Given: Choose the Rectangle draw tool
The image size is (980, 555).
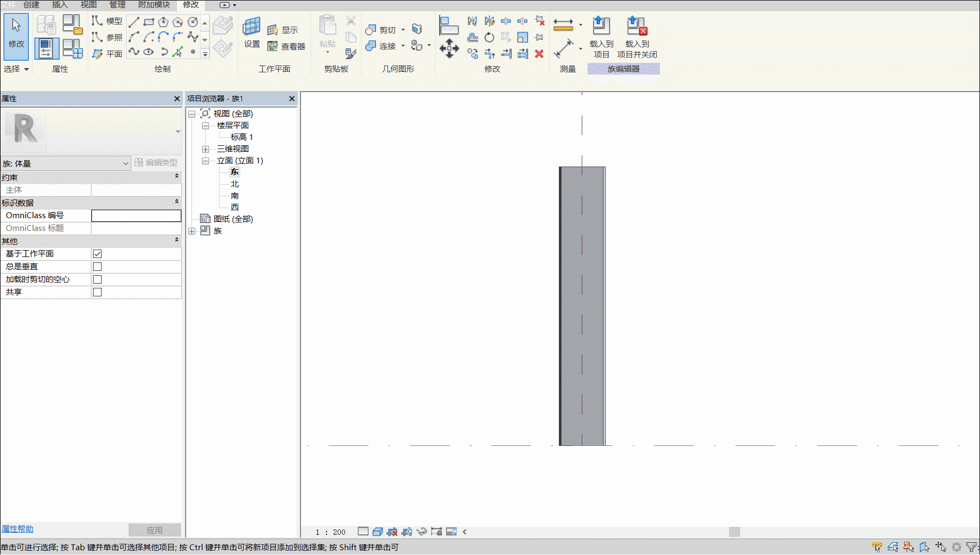Looking at the screenshot, I should tap(149, 22).
